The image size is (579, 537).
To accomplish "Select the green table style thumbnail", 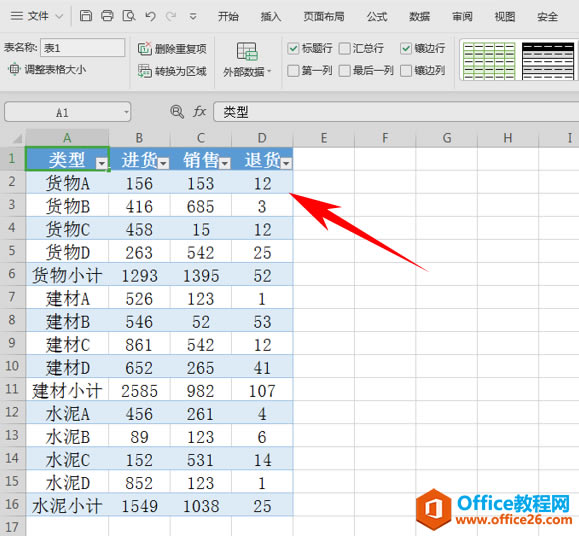I will coord(489,61).
